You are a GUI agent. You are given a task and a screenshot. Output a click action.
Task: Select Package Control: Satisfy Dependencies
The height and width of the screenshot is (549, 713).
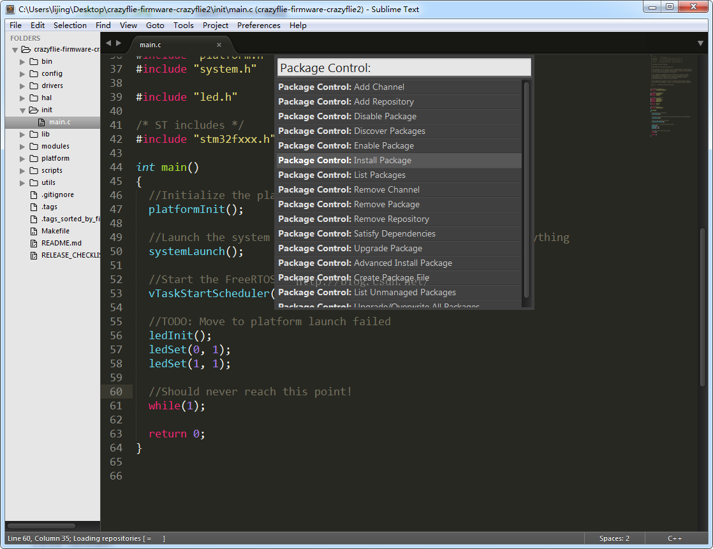click(399, 233)
